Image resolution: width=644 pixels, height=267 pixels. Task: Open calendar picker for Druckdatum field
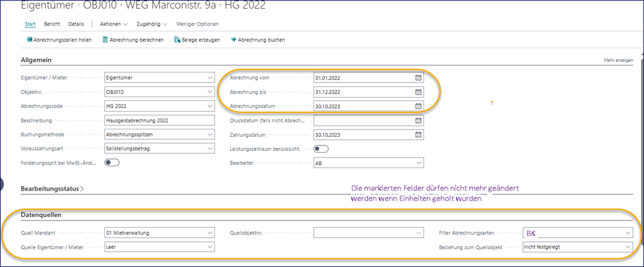(418, 120)
